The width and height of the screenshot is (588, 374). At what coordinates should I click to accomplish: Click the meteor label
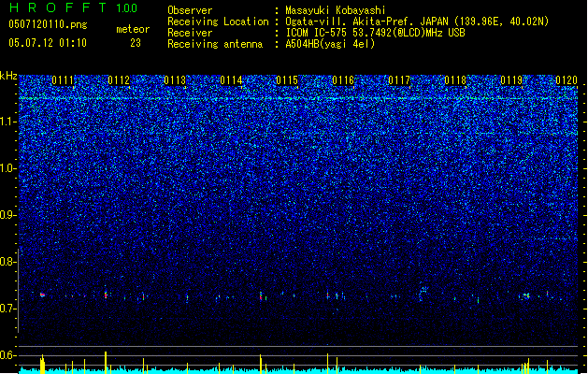click(133, 29)
